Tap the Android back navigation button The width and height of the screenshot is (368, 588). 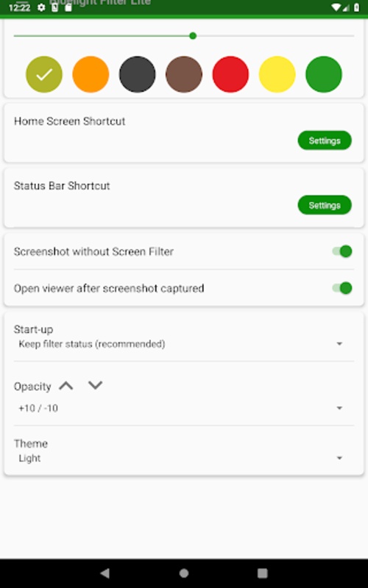tap(105, 573)
